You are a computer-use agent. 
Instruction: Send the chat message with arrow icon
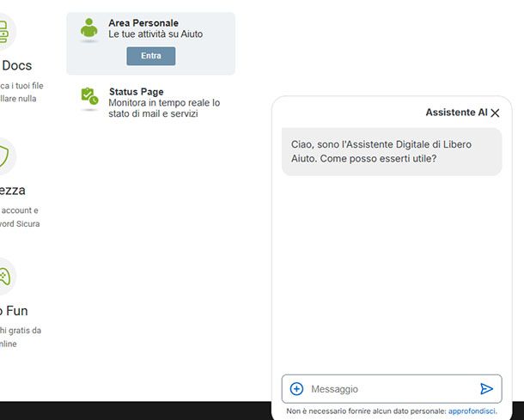[486, 388]
